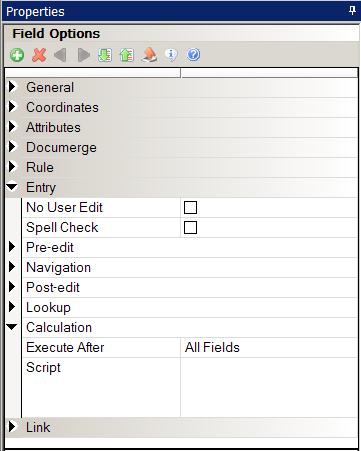Screen dimensions: 361x451
Task: Open the info speech bubble icon
Action: (x=171, y=55)
